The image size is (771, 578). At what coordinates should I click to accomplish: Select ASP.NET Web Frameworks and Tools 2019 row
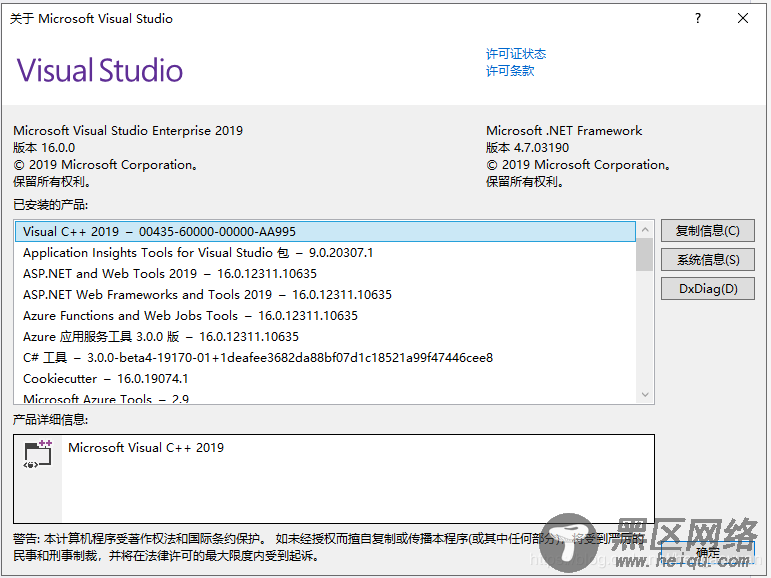[x=326, y=295]
